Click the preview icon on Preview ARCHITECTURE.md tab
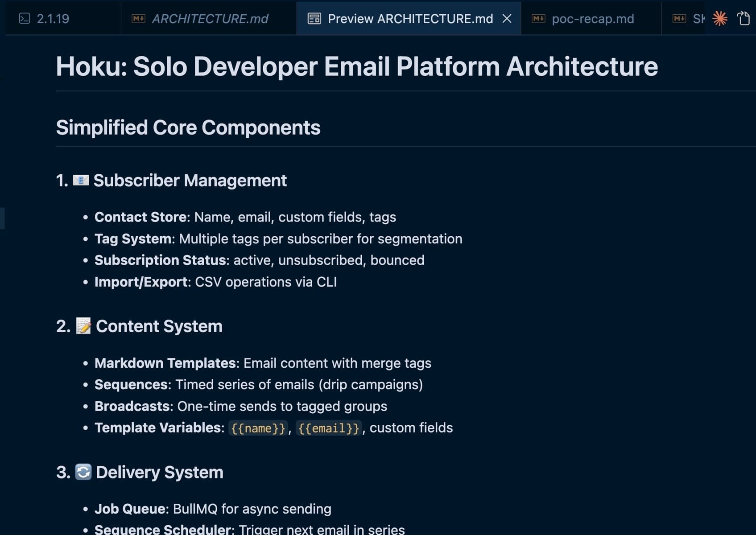Image resolution: width=756 pixels, height=535 pixels. (314, 18)
